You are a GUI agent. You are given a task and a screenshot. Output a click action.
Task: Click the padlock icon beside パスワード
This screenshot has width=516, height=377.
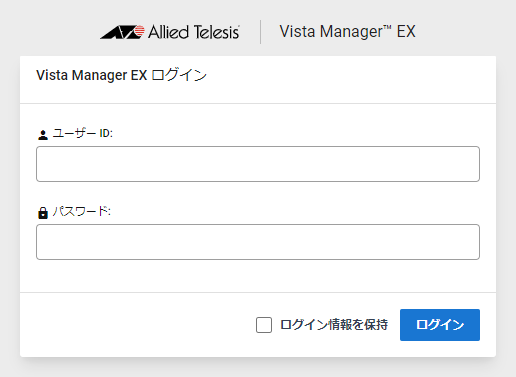click(x=43, y=213)
